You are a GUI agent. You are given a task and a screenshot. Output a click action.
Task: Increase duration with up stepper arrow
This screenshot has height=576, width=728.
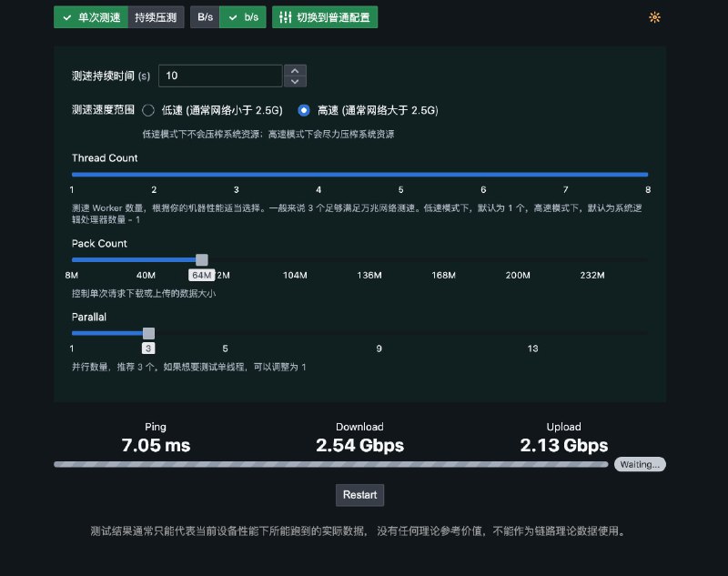tap(295, 71)
